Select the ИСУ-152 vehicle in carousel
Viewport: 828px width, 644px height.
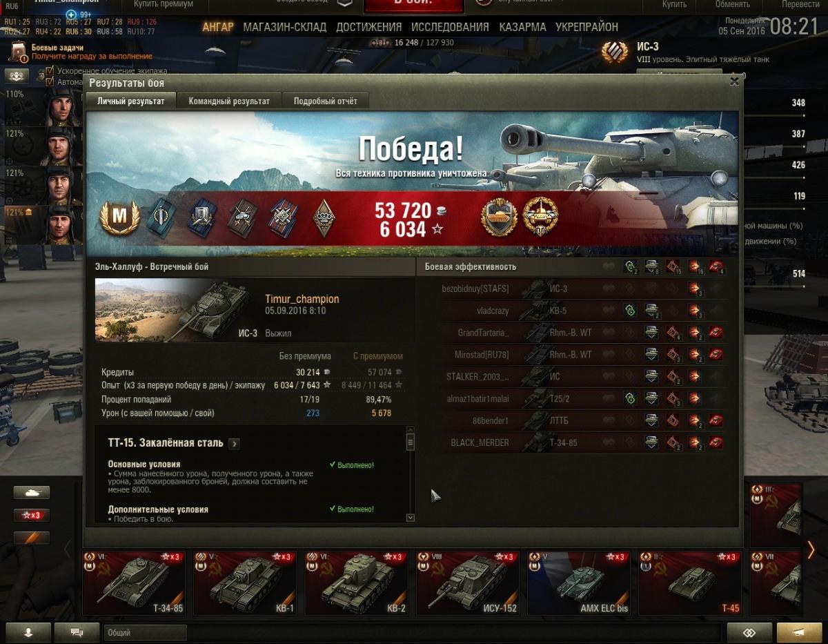(x=467, y=583)
